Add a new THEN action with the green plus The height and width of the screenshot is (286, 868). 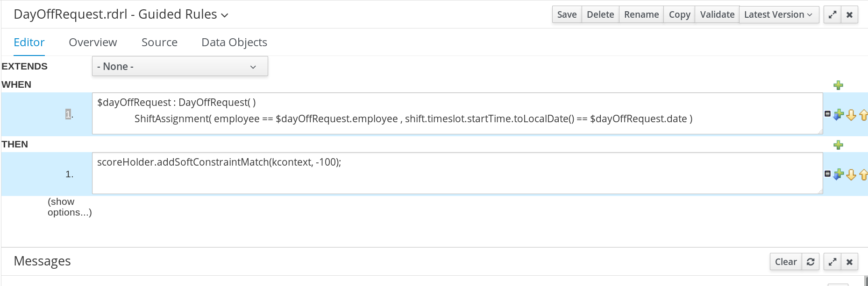838,145
